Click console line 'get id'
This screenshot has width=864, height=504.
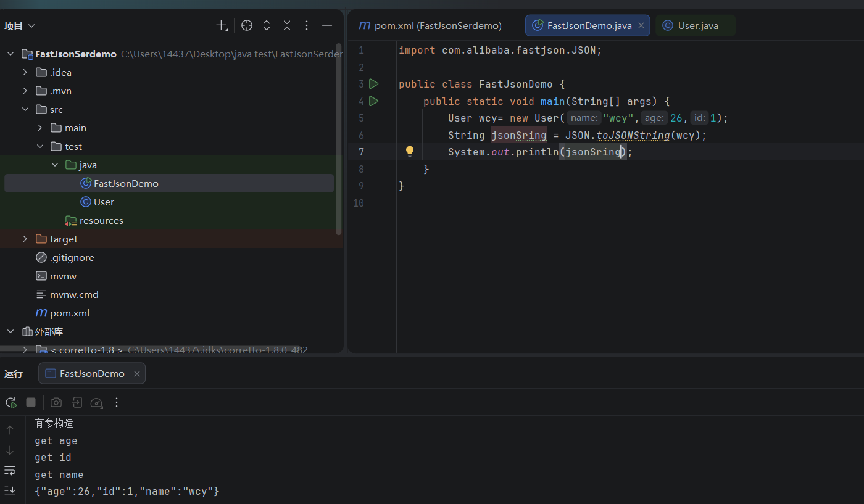(53, 457)
